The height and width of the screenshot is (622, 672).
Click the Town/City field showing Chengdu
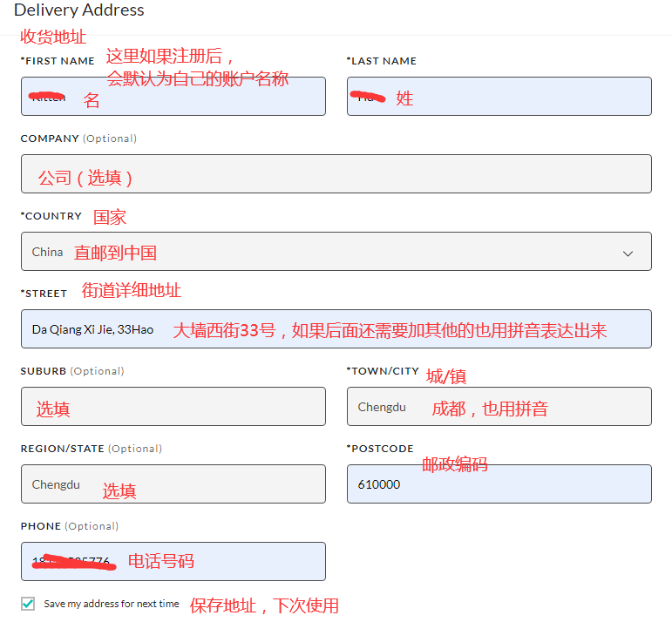499,406
